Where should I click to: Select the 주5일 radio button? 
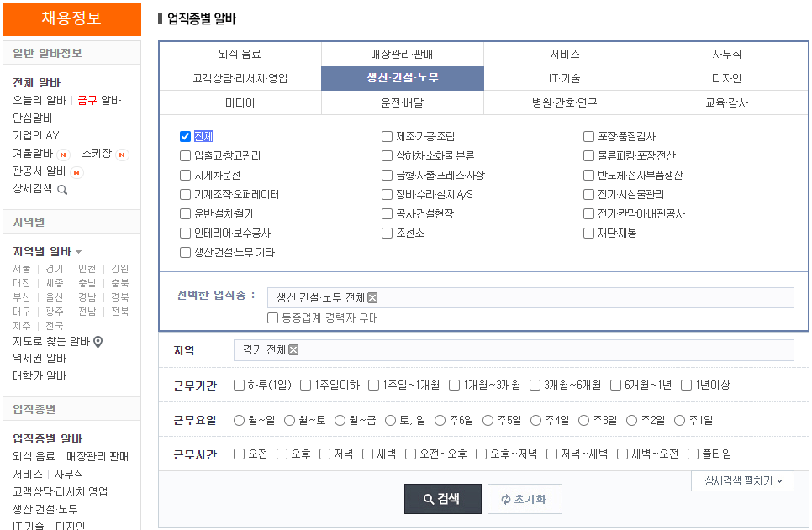pyautogui.click(x=488, y=420)
